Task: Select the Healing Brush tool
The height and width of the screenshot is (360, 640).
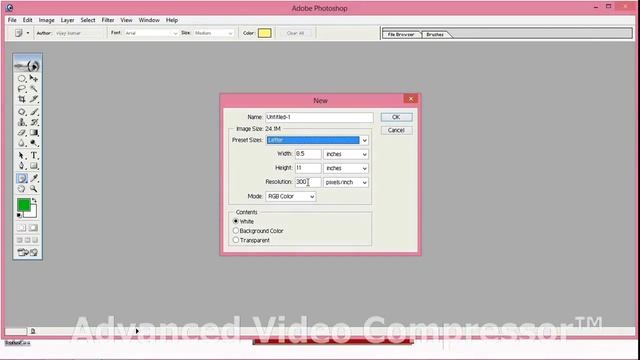Action: [22, 112]
